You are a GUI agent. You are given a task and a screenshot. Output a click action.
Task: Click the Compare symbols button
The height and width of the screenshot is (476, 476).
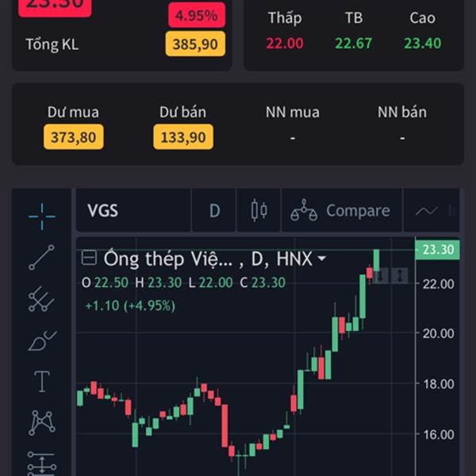pos(341,210)
